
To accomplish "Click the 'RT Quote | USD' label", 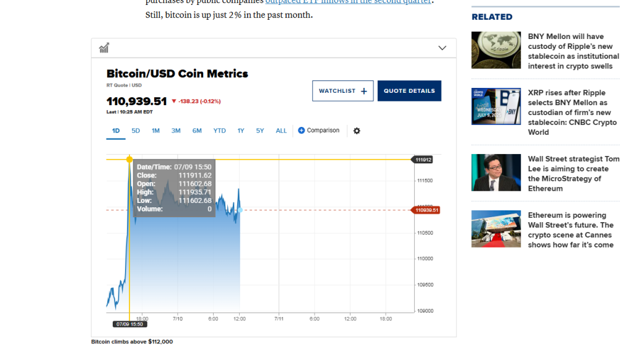I will (x=124, y=85).
